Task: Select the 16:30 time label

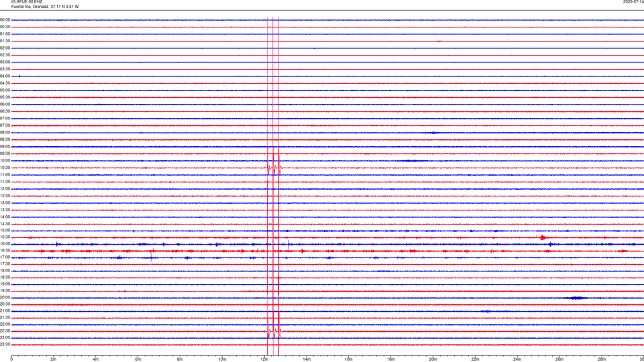Action: 5,250
